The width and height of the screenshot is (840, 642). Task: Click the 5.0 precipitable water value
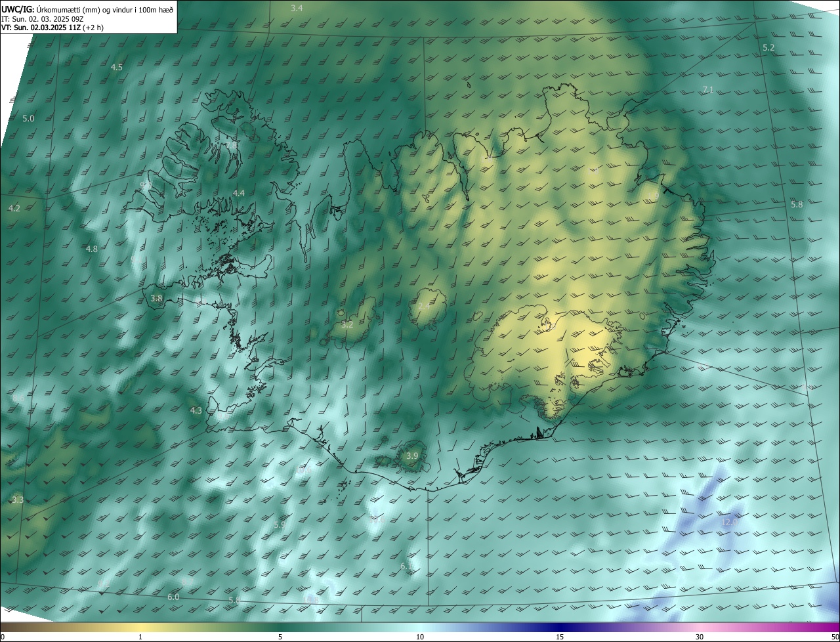tap(28, 119)
